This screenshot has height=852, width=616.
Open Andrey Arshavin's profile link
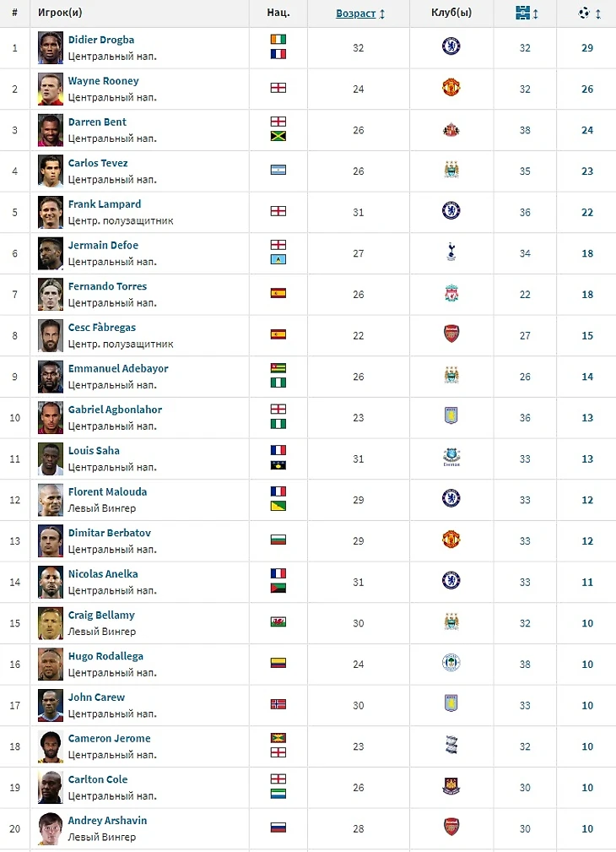point(107,821)
